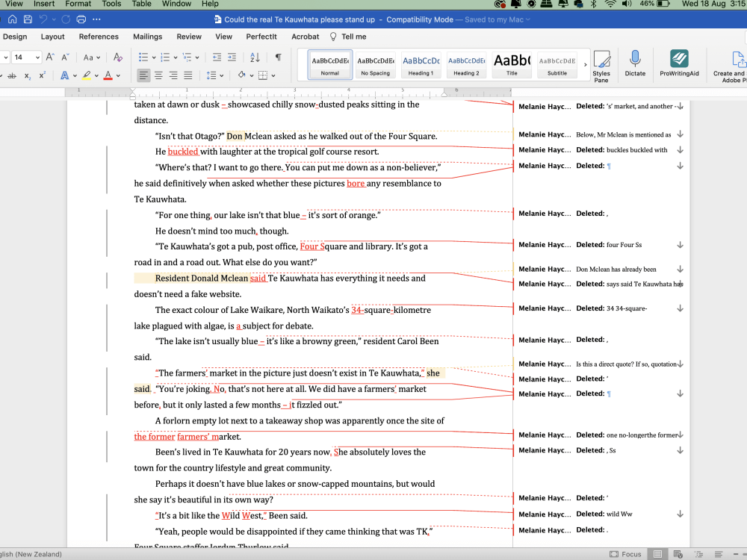Open the Layout ribbon tab
The width and height of the screenshot is (747, 560).
[52, 37]
